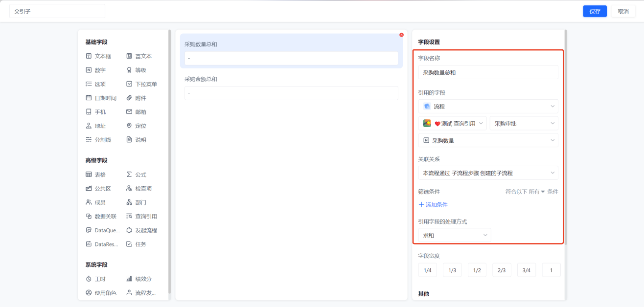
Task: Select the 采购金额总和 field card
Action: pos(291,88)
